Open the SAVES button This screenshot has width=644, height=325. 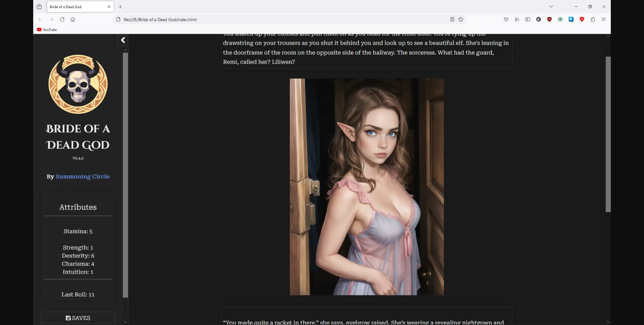tap(78, 318)
